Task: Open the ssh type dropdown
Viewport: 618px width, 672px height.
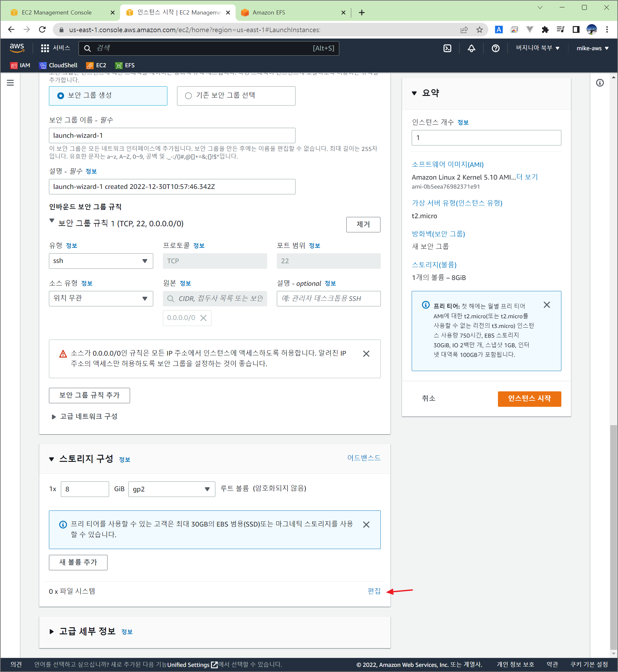Action: click(x=101, y=261)
